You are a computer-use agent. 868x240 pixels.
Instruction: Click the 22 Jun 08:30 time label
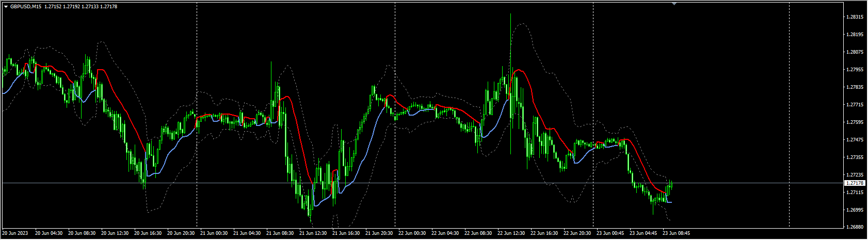[478, 233]
